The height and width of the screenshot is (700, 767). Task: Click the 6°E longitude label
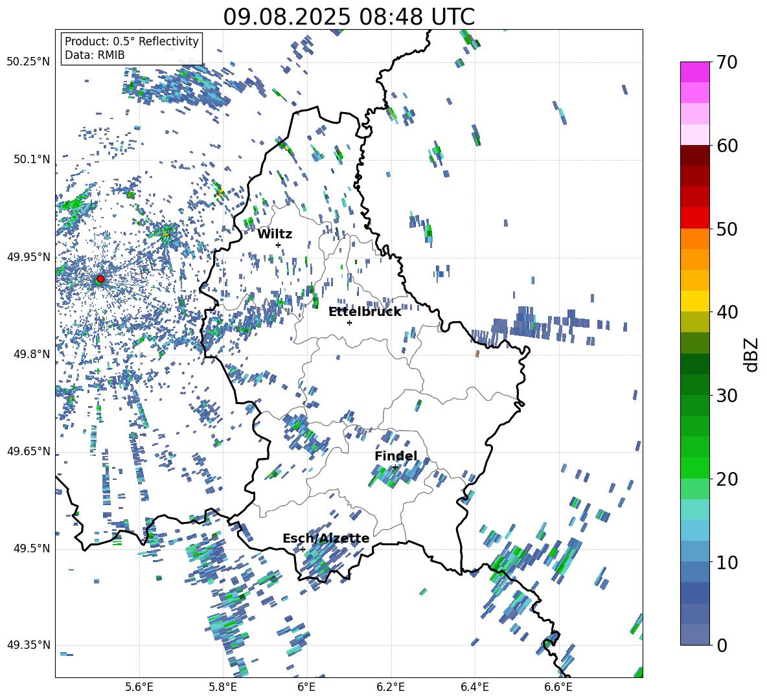point(306,687)
